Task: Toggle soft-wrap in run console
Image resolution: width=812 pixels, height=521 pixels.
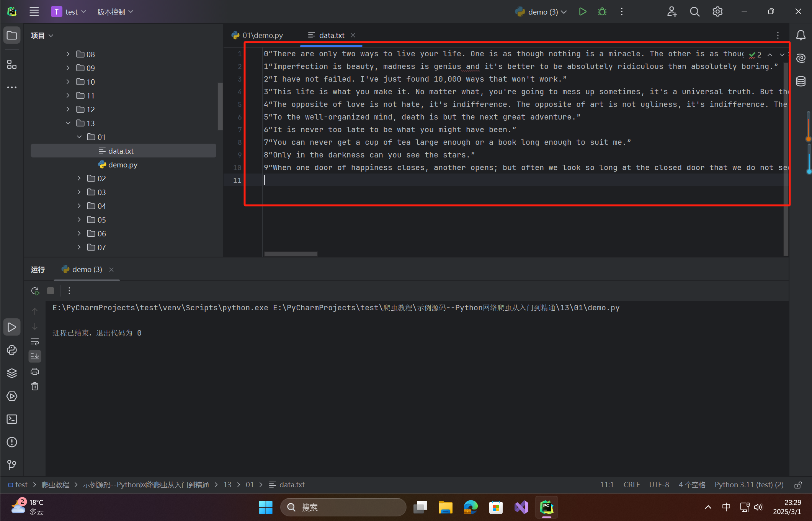Action: point(35,341)
